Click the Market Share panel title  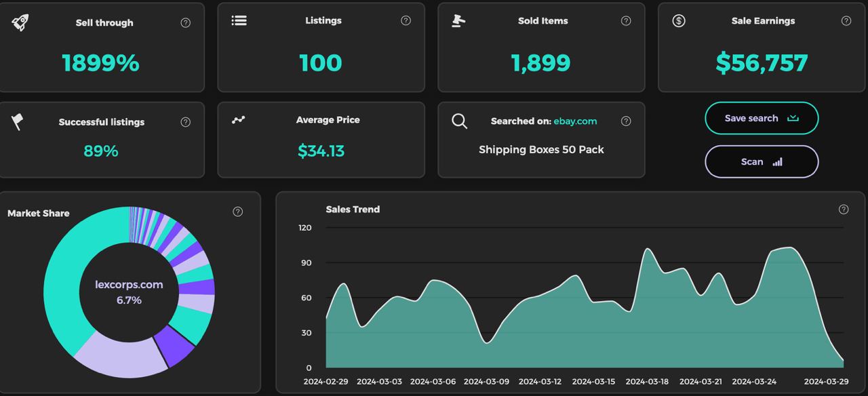[38, 213]
